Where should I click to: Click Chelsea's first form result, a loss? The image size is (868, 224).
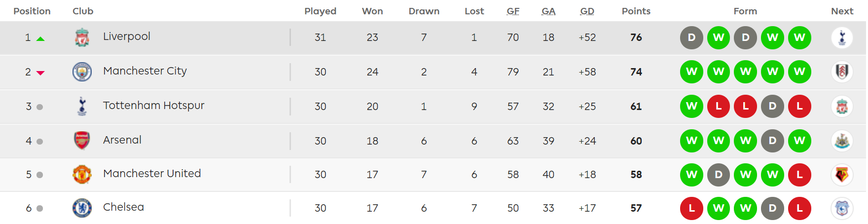(x=691, y=208)
